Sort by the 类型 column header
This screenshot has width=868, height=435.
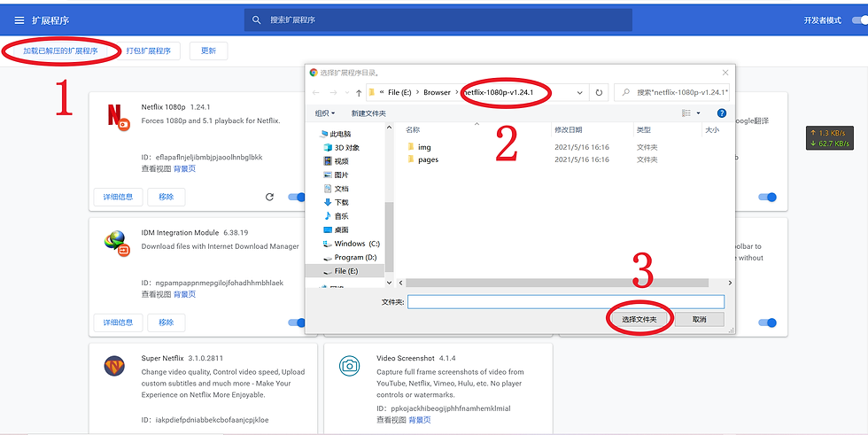644,129
